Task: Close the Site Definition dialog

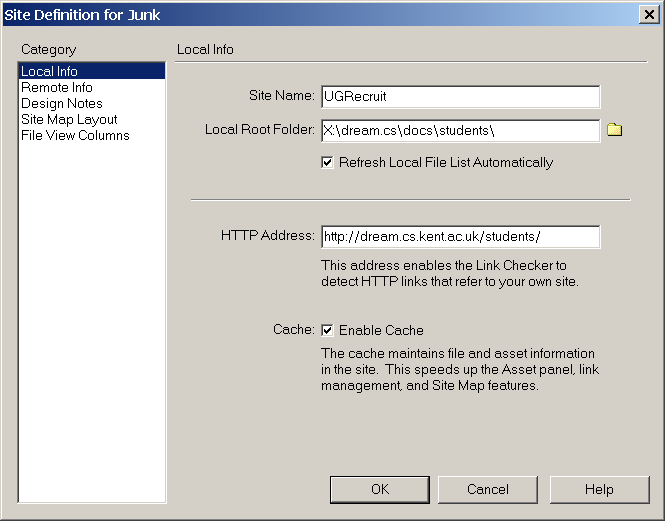Action: 649,15
